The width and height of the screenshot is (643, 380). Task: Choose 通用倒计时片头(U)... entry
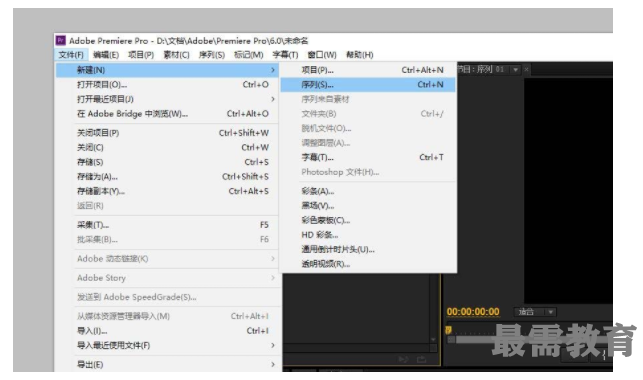(368, 249)
